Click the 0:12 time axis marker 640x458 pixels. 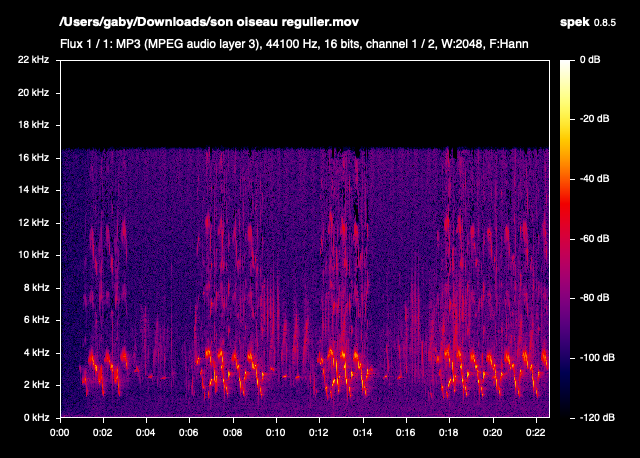[x=320, y=433]
